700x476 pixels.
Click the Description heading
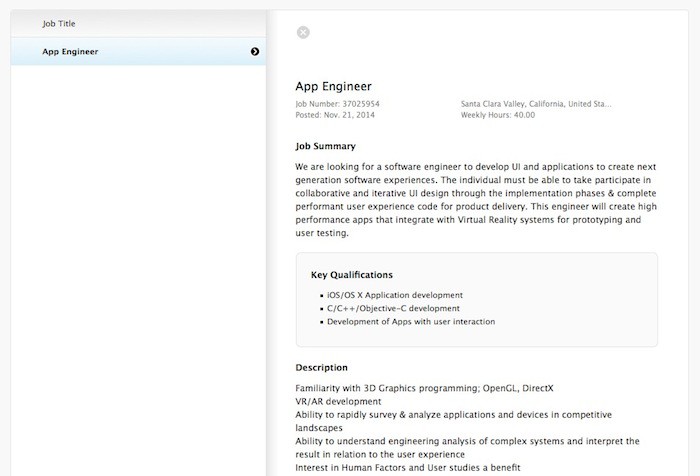click(x=322, y=367)
